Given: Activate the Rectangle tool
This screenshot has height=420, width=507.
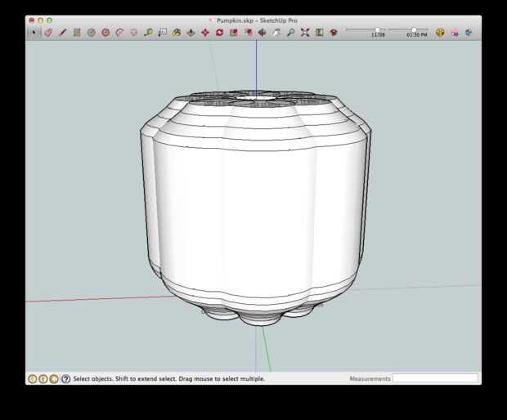Looking at the screenshot, I should tap(77, 33).
